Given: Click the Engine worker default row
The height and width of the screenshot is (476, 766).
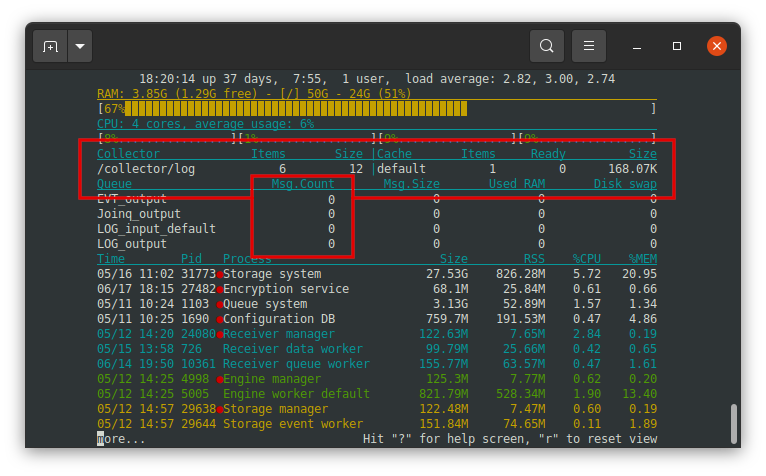Looking at the screenshot, I should (377, 394).
